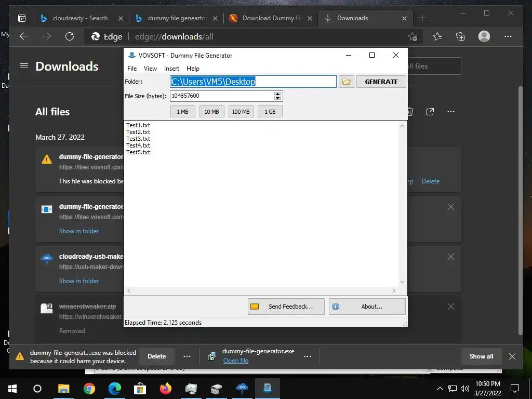This screenshot has height=399, width=532.
Task: Click Delete in the bottom download bar
Action: pos(157,356)
